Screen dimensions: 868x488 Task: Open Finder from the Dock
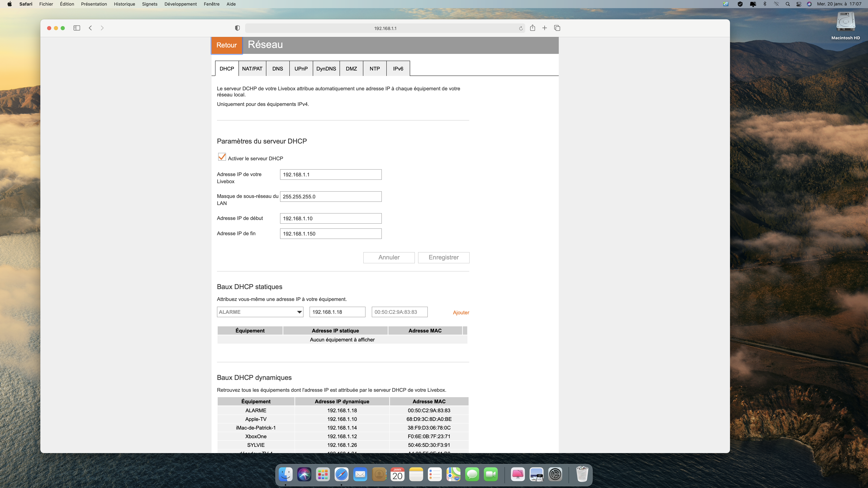pos(285,474)
